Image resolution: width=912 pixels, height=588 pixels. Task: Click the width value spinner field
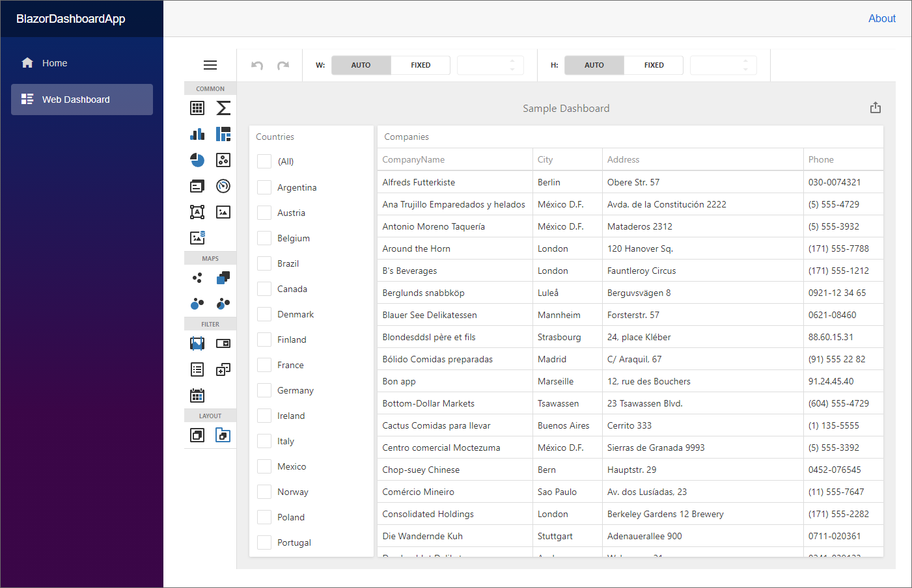490,65
